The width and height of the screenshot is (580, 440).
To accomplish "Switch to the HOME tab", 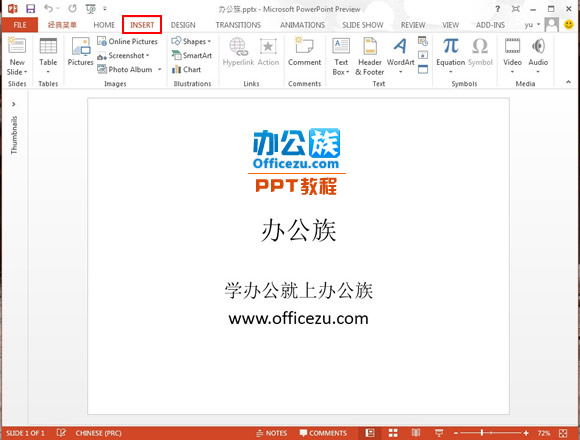I will [x=104, y=25].
